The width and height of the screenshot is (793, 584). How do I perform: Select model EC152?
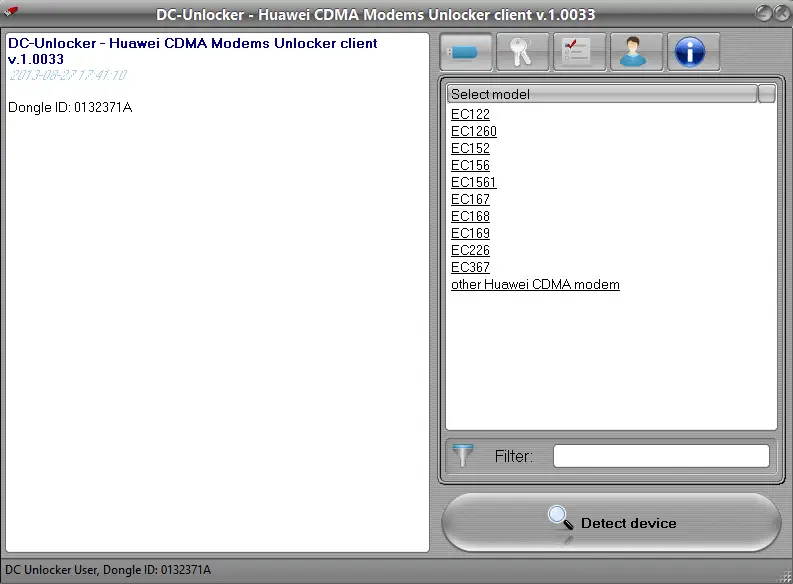[x=470, y=148]
